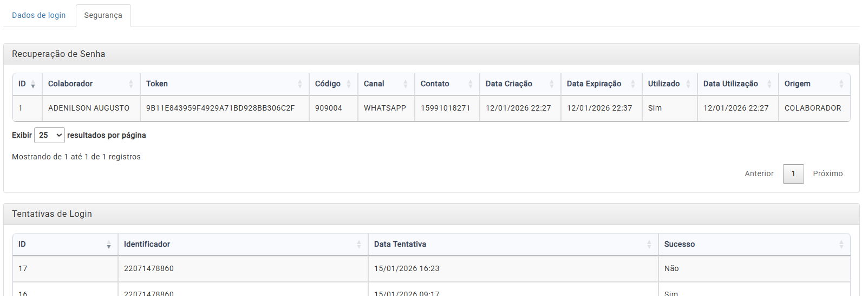Sort by Data Expiração column arrow icon
The width and height of the screenshot is (868, 296).
pyautogui.click(x=633, y=84)
